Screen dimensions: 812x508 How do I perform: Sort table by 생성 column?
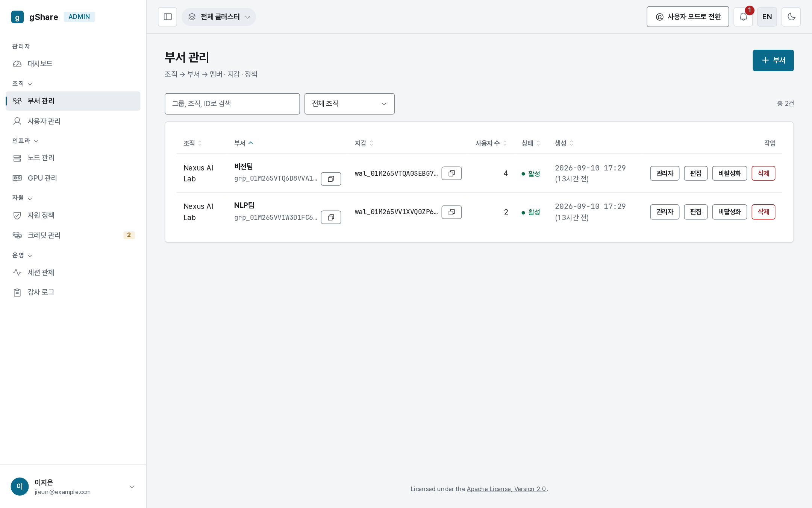click(564, 143)
